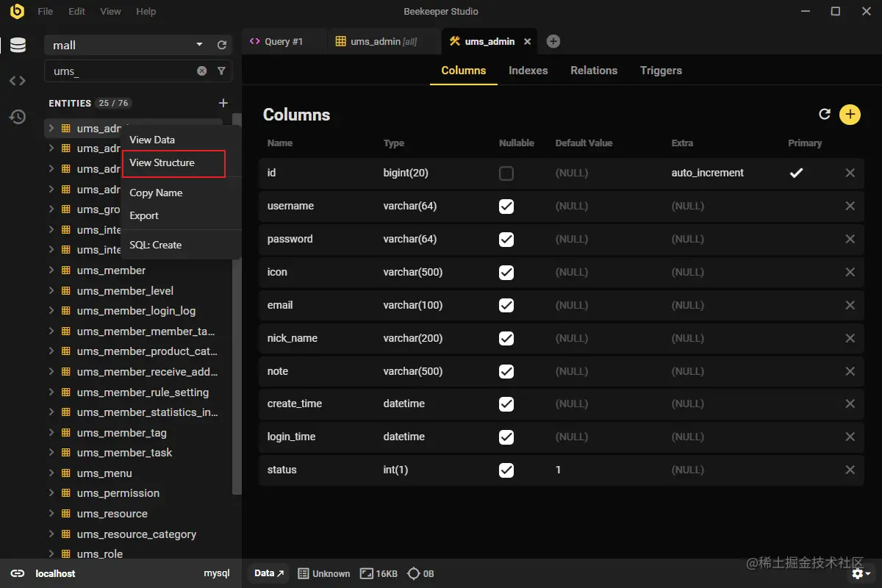
Task: Expand the ums_member_login_log table
Action: point(51,311)
